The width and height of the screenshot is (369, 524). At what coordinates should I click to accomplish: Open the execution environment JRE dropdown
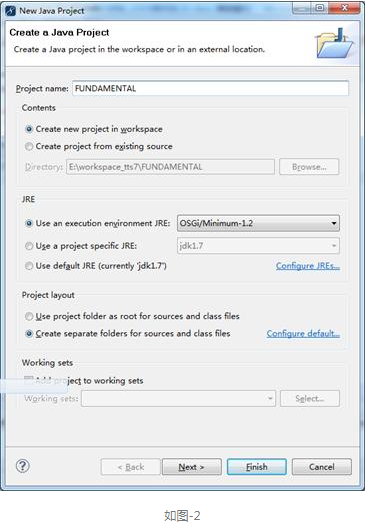pyautogui.click(x=258, y=223)
